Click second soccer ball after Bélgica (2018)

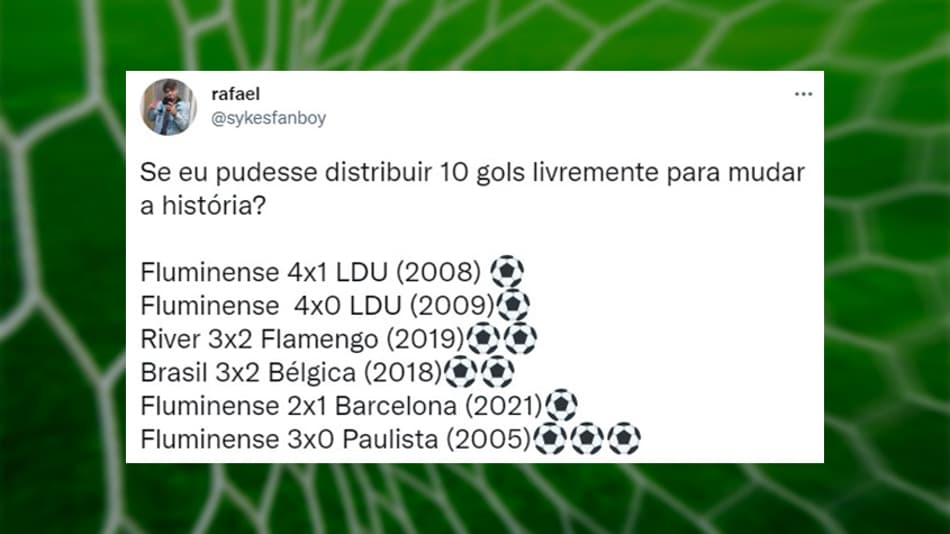point(498,372)
